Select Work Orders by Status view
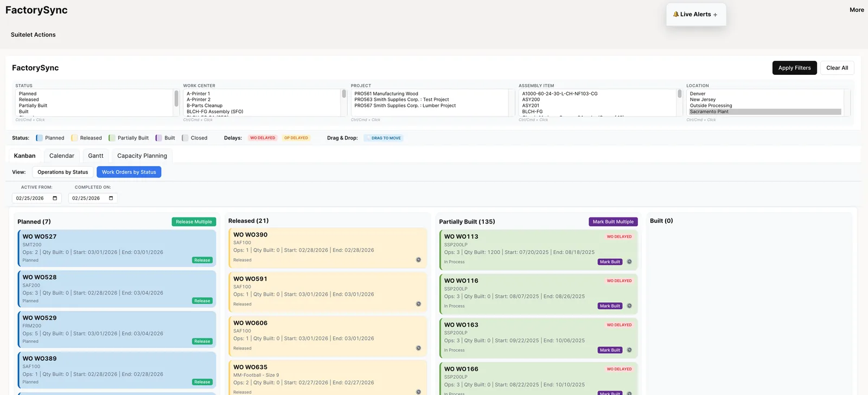 point(129,172)
